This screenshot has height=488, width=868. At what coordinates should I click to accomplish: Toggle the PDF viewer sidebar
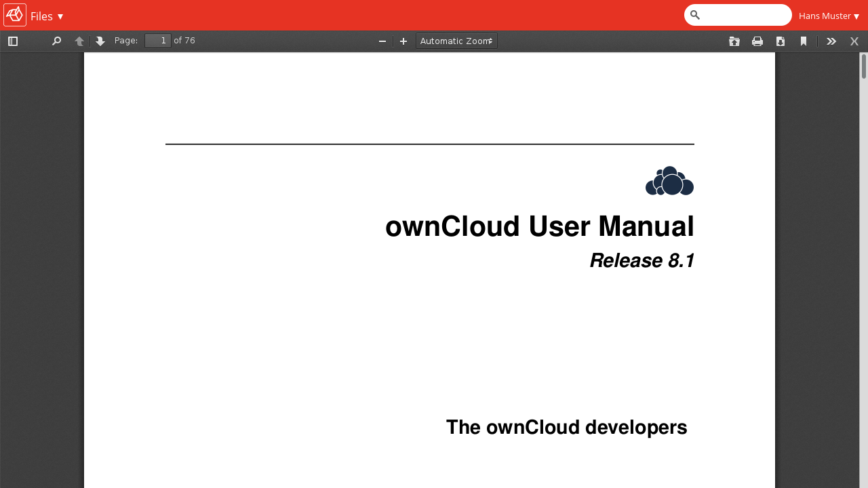pos(13,41)
